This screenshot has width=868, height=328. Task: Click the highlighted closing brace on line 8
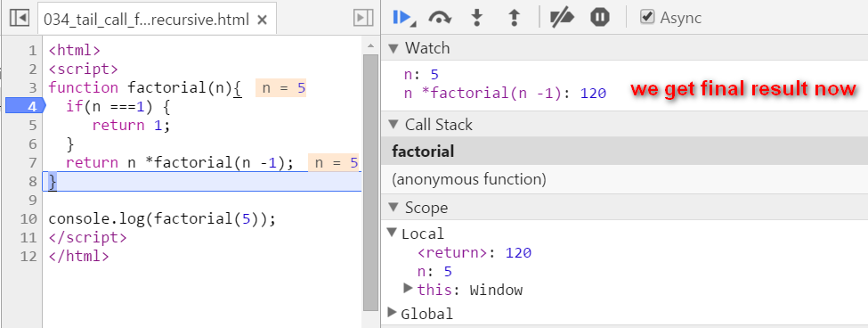53,182
